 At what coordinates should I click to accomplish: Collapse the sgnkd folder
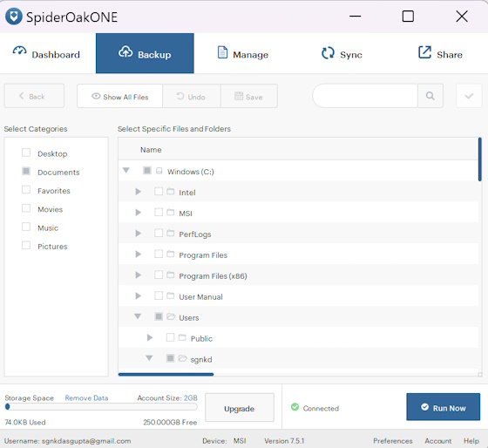[x=149, y=358]
